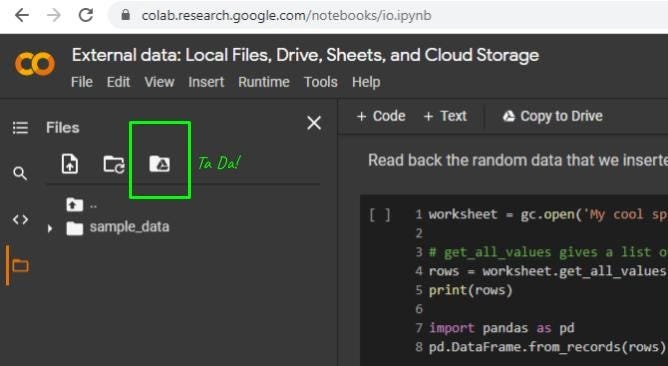Open the Tools menu
Screen dimensions: 668x366
pyautogui.click(x=320, y=82)
